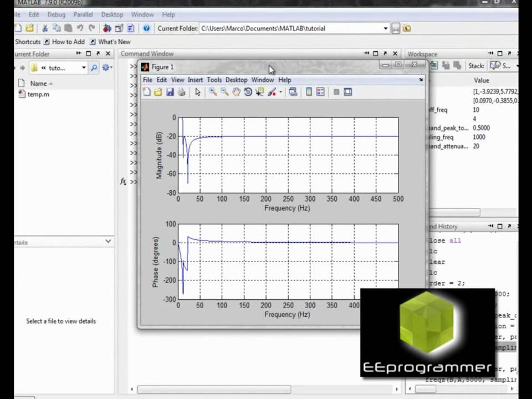Click the Cut scissors icon in MATLAB toolbar
This screenshot has width=532, height=399.
click(x=45, y=28)
